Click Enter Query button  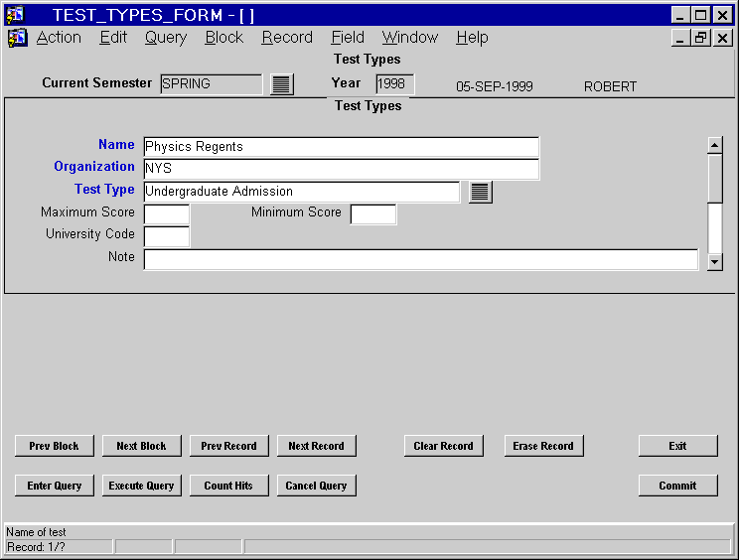(55, 486)
